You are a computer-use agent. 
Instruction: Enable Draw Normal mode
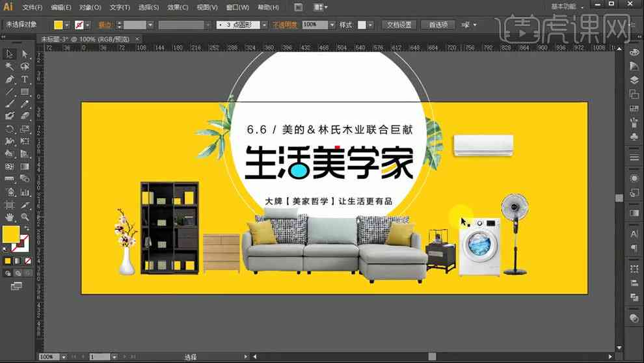click(x=8, y=273)
